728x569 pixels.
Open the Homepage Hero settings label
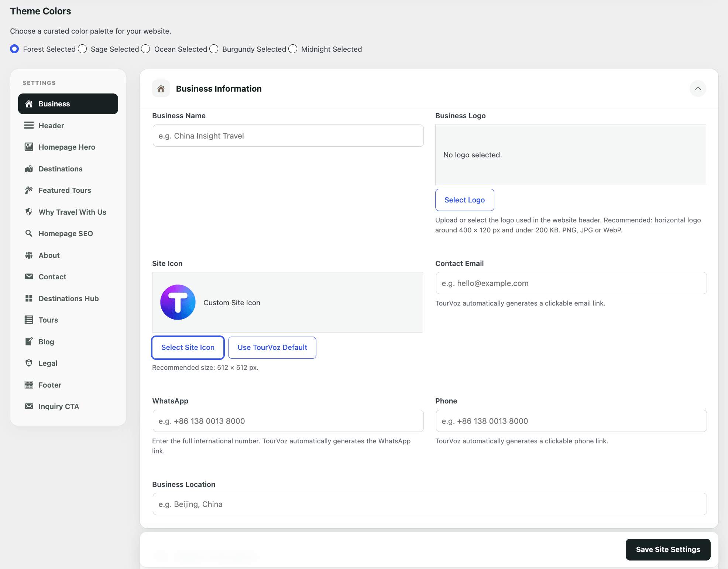[67, 147]
